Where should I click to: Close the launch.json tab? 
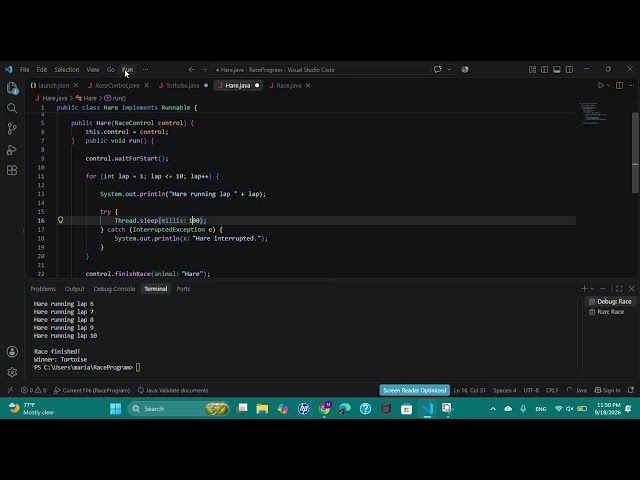[76, 85]
